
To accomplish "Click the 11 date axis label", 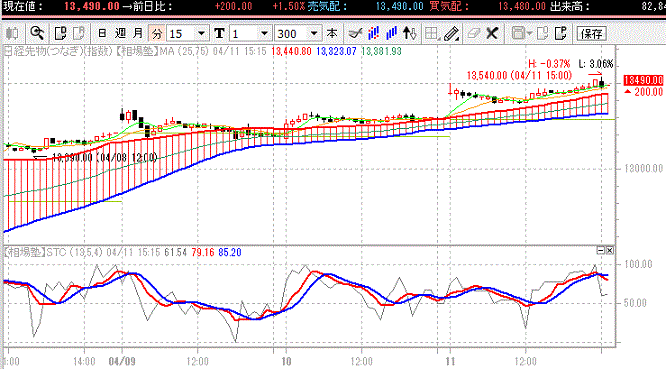I will tap(450, 361).
